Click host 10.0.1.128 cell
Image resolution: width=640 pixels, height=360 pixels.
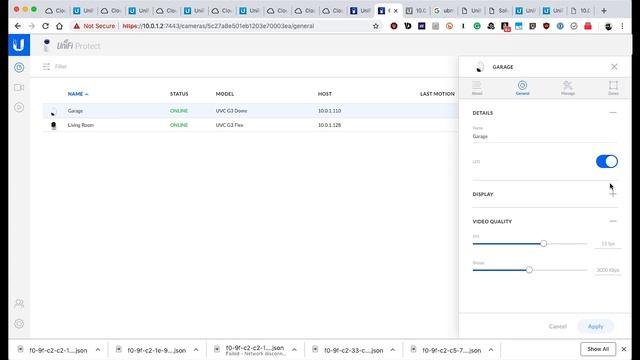click(x=329, y=125)
